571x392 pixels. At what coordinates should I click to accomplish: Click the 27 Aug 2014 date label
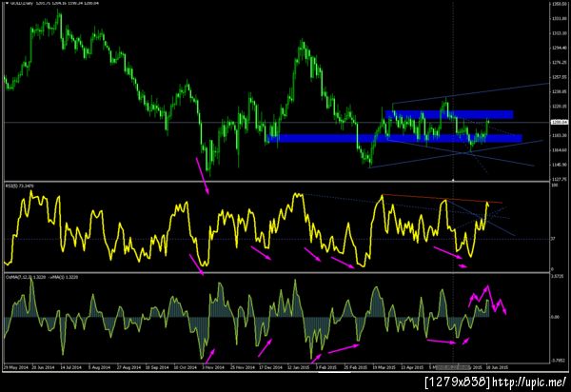(128, 367)
